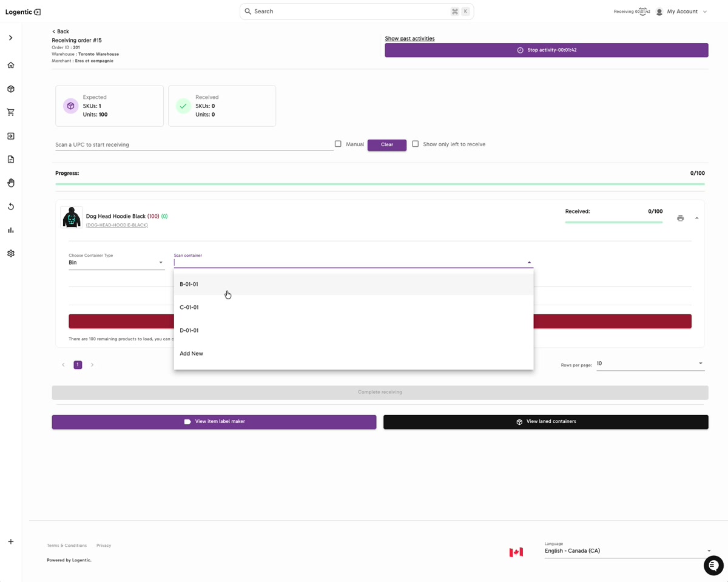Image resolution: width=728 pixels, height=582 pixels.
Task: Open the DOG-HEAD-HOODIE-BLACK SKU link
Action: [117, 225]
